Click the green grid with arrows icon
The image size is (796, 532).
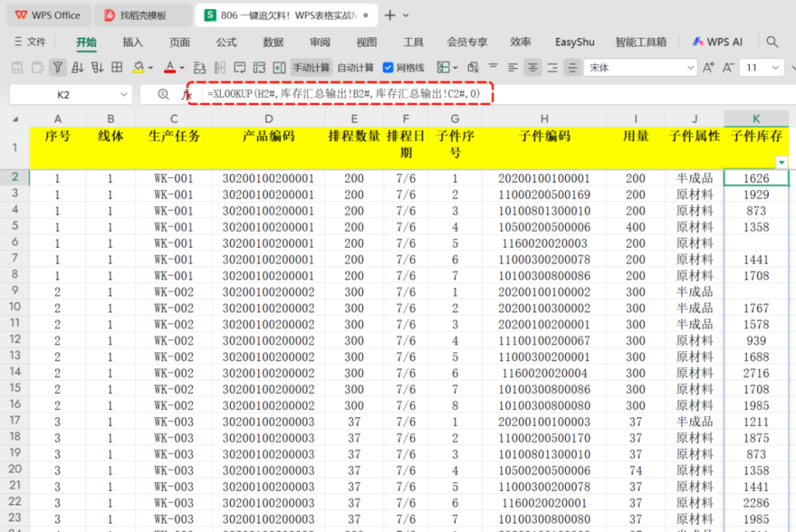point(259,68)
